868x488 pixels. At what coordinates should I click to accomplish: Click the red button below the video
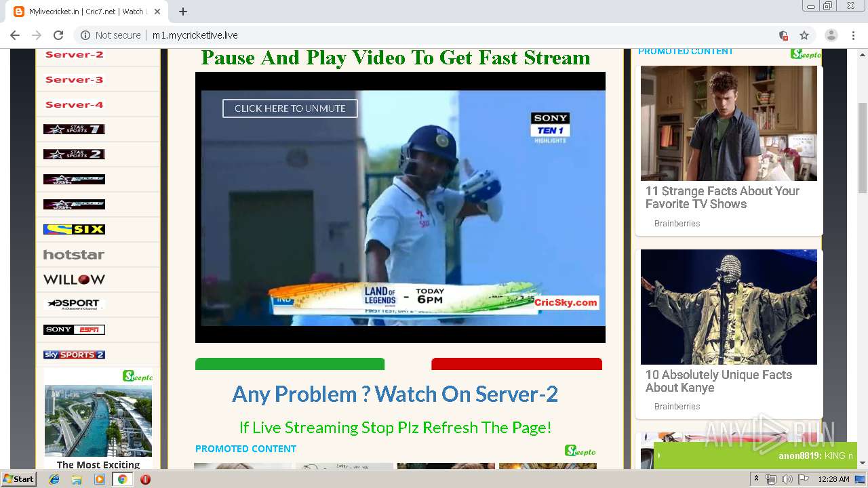pos(517,364)
